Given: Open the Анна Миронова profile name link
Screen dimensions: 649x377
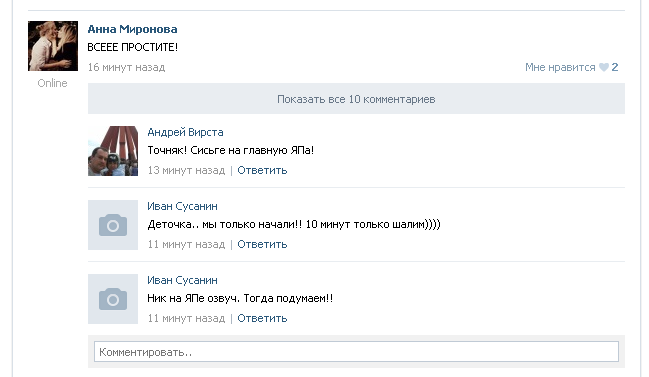Looking at the screenshot, I should point(132,29).
